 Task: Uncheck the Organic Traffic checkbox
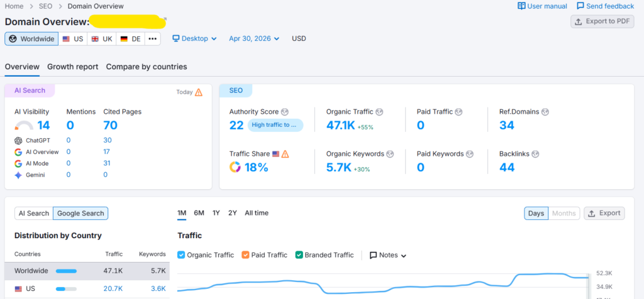[x=181, y=254]
